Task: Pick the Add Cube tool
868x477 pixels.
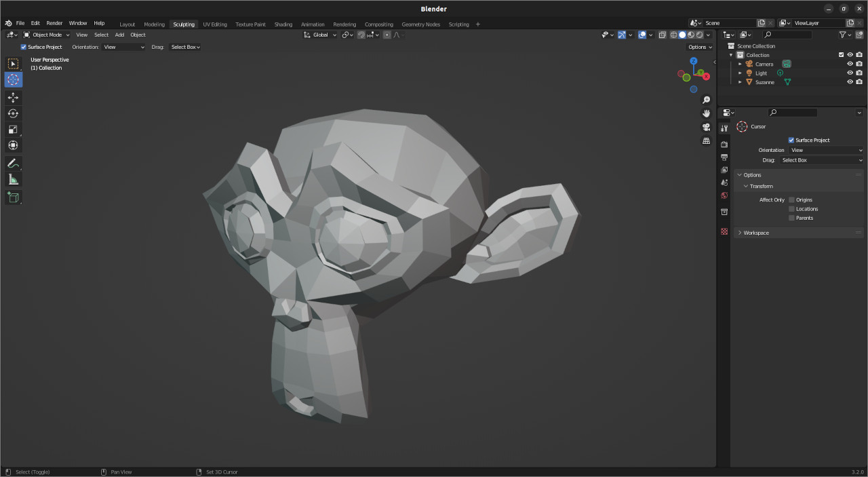Action: click(x=13, y=197)
